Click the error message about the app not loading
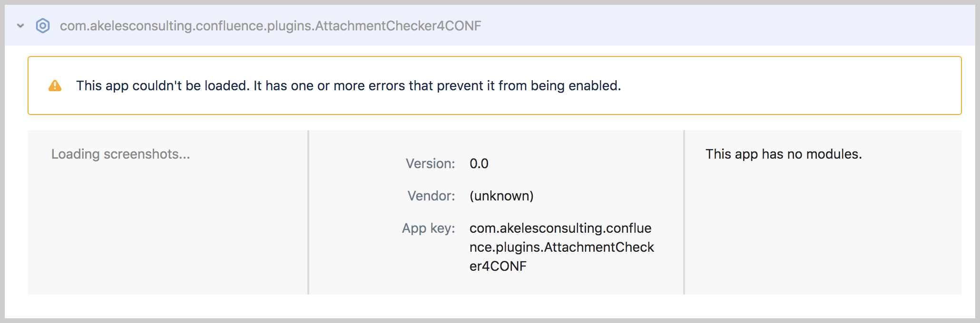The height and width of the screenshot is (323, 980). click(349, 85)
